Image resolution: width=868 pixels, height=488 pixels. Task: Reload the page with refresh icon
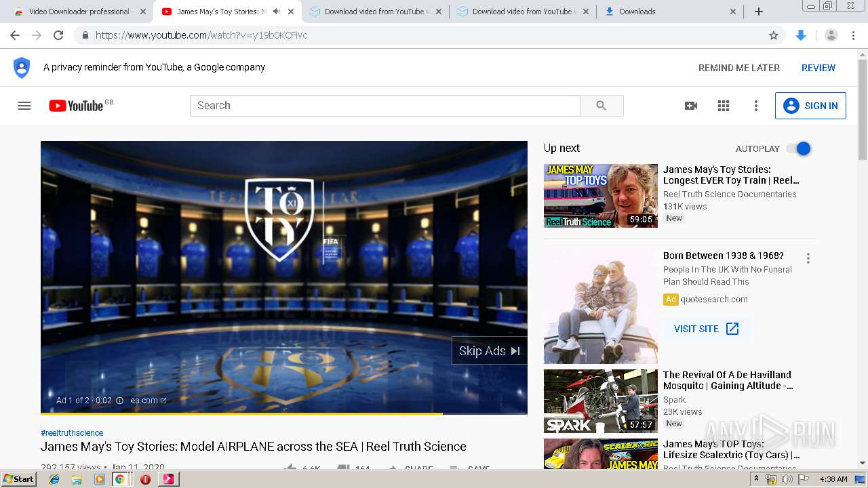point(58,35)
